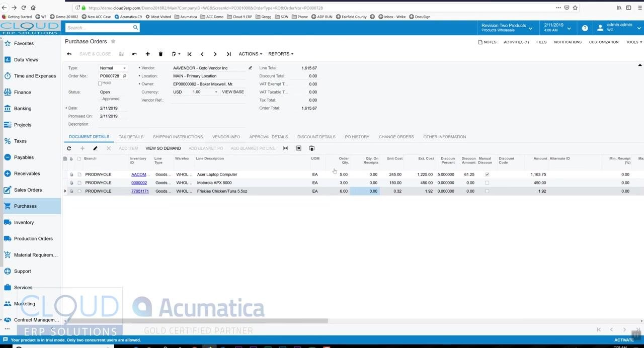Open ACTIVITIES (1)
Image resolution: width=644 pixels, height=348 pixels.
pyautogui.click(x=516, y=42)
